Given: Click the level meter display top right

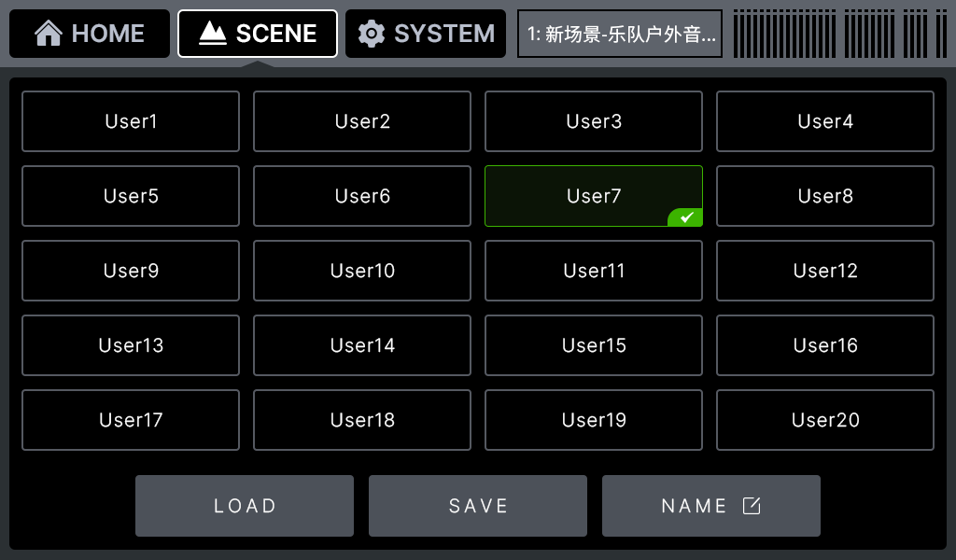Looking at the screenshot, I should point(838,33).
